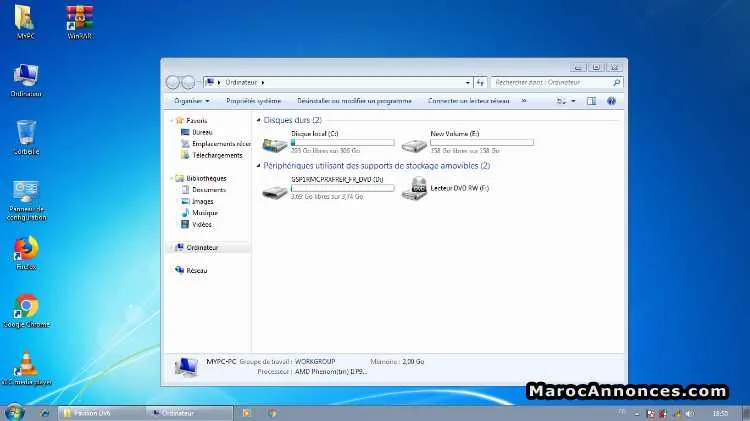This screenshot has width=750, height=421.
Task: Click the Back navigation arrow in Explorer
Action: (x=173, y=82)
